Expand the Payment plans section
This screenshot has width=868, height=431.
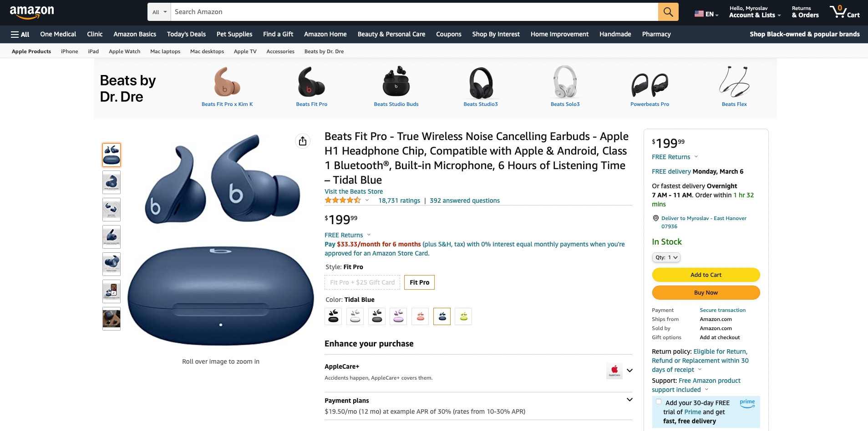coord(629,400)
